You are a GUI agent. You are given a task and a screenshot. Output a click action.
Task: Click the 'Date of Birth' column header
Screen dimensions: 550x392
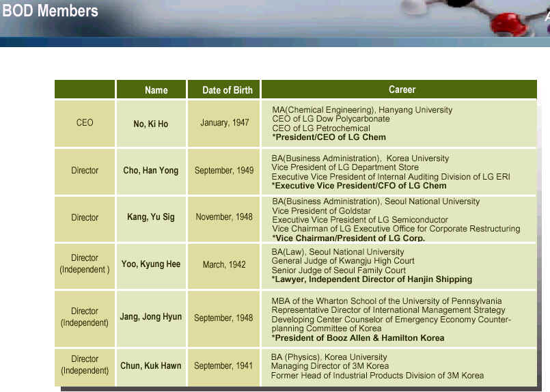pyautogui.click(x=228, y=90)
